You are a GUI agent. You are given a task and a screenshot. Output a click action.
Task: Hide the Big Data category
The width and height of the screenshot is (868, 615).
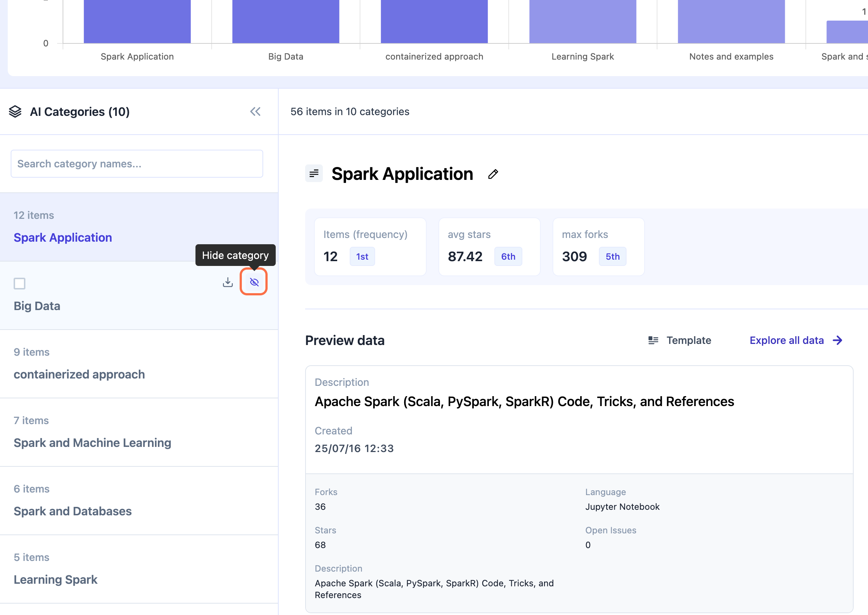(x=254, y=282)
